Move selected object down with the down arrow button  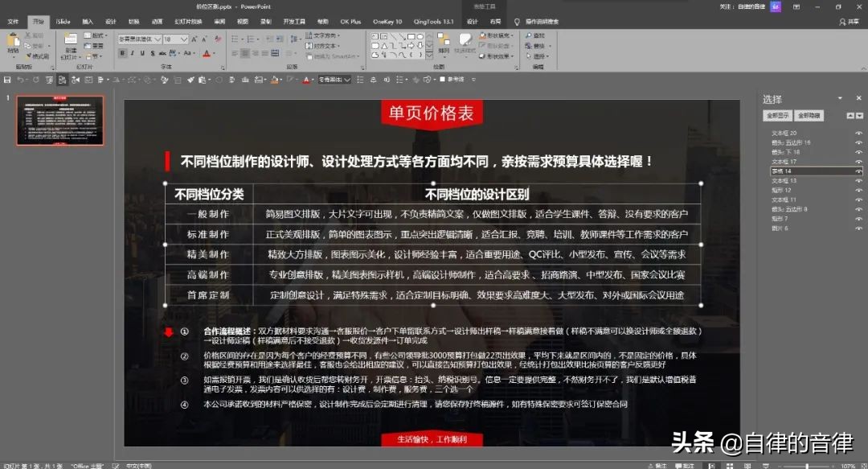pos(859,115)
